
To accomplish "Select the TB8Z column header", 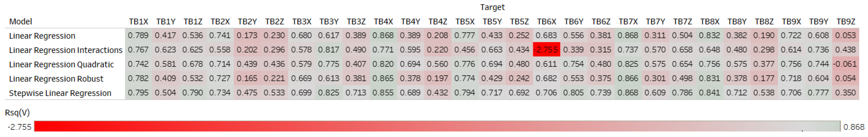I will click(x=764, y=21).
